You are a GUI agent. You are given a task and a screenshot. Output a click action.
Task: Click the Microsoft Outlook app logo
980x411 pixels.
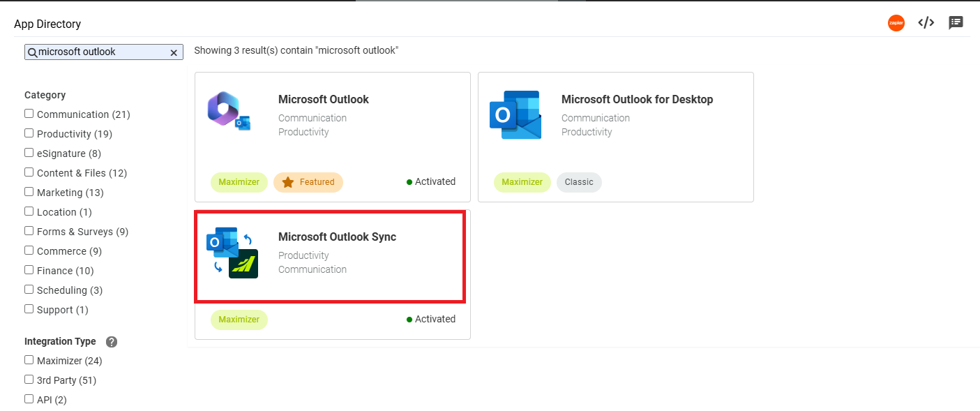229,112
